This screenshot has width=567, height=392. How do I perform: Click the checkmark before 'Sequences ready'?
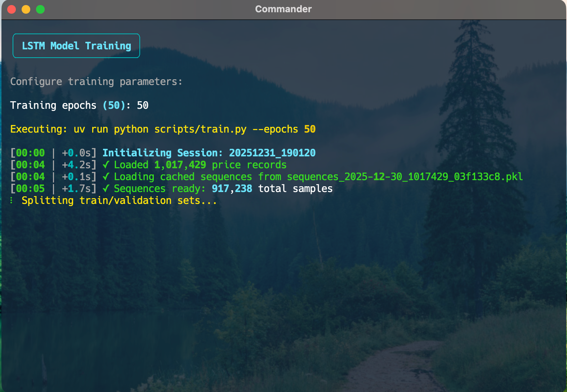[106, 188]
